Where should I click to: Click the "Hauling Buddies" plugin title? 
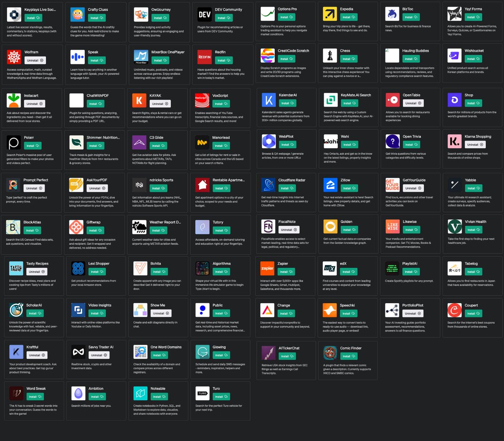pos(415,51)
